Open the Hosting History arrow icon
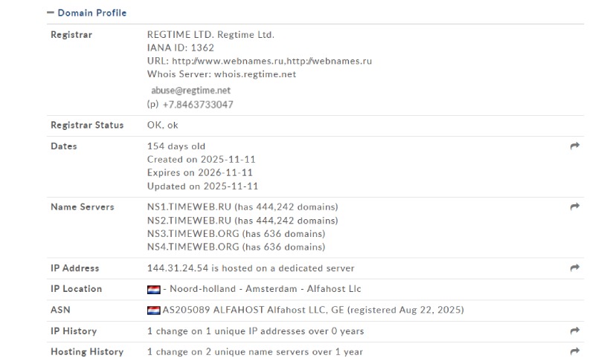Screen dimensions: 595x364 pyautogui.click(x=574, y=351)
